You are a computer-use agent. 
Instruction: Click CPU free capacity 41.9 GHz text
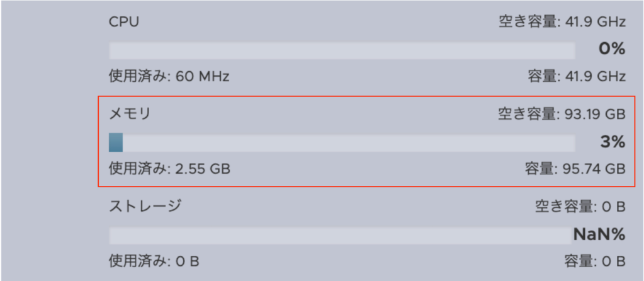(x=560, y=23)
